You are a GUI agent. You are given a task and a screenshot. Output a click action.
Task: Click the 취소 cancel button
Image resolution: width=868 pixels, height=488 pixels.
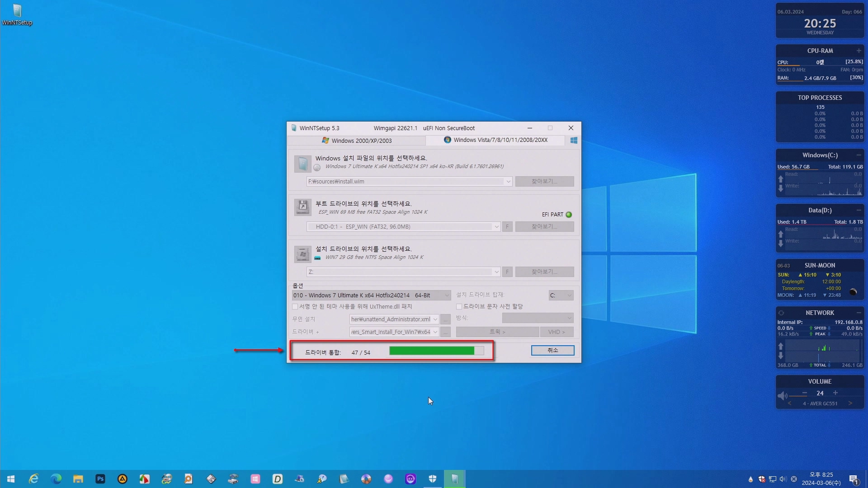552,351
